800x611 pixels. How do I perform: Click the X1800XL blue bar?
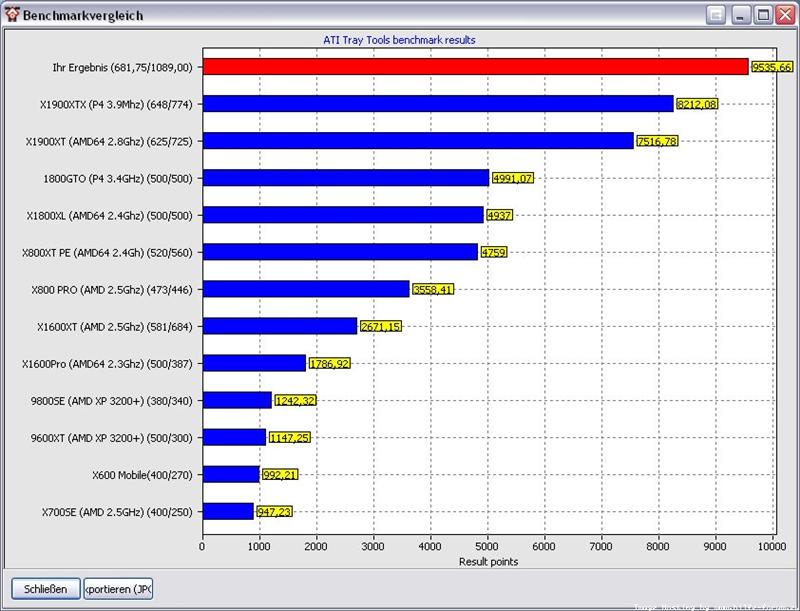[343, 215]
